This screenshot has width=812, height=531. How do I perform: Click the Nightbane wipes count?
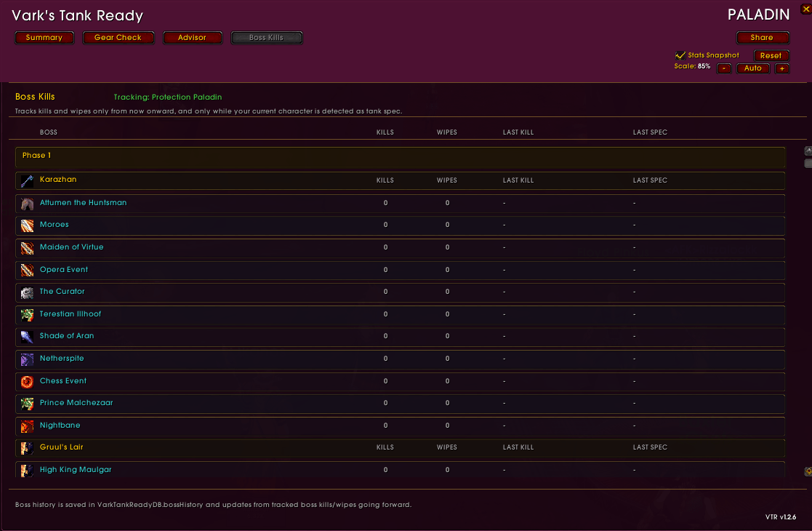[x=447, y=426]
